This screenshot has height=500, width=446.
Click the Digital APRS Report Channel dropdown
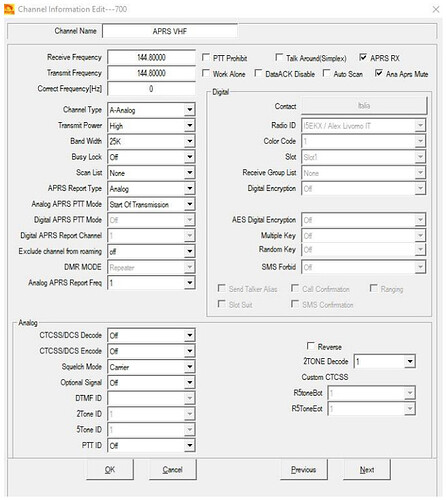click(151, 236)
